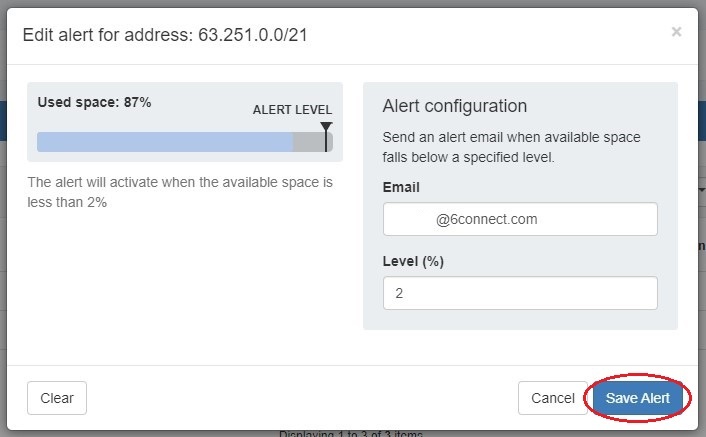Image resolution: width=706 pixels, height=437 pixels.
Task: Click the "alert will activate" explanation text
Action: click(x=179, y=192)
